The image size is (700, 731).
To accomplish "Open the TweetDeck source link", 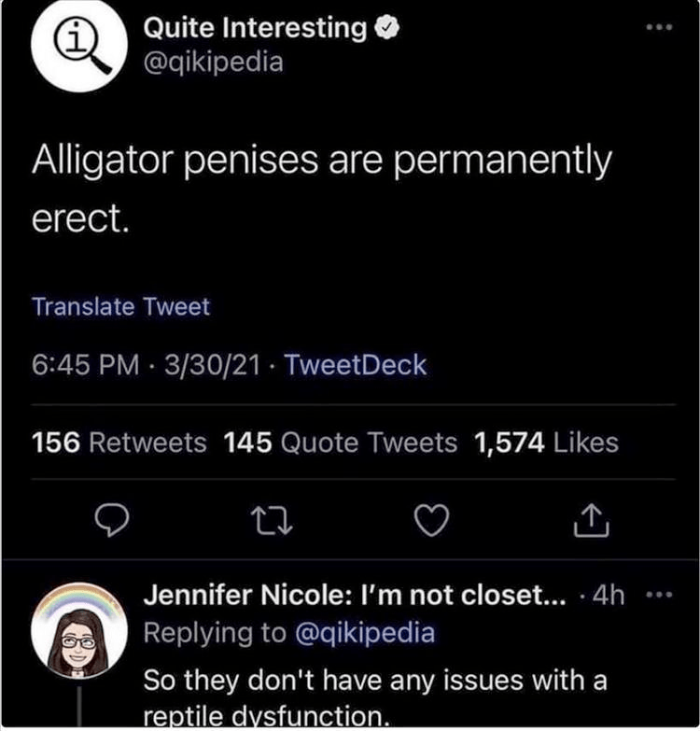I will pos(355,364).
